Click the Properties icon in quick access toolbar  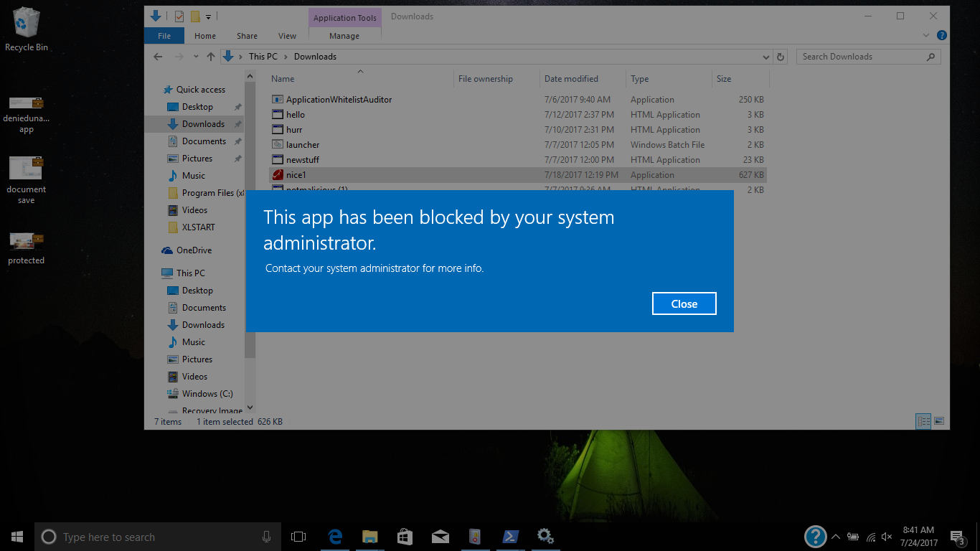(179, 17)
